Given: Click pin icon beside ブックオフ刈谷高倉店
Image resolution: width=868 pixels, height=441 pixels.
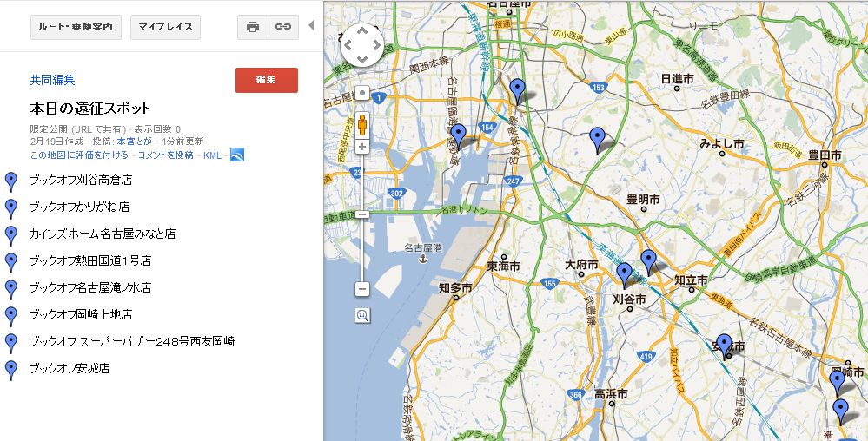Looking at the screenshot, I should tap(10, 182).
